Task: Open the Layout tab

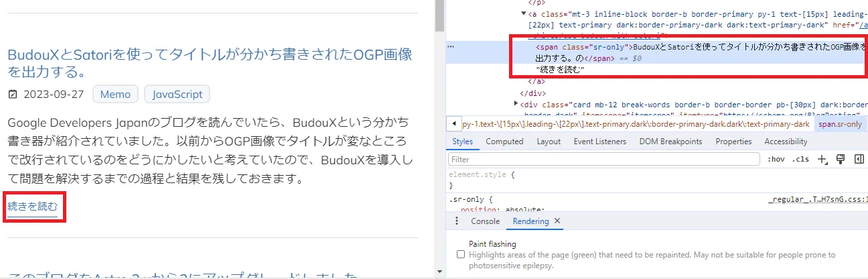Action: pyautogui.click(x=549, y=142)
